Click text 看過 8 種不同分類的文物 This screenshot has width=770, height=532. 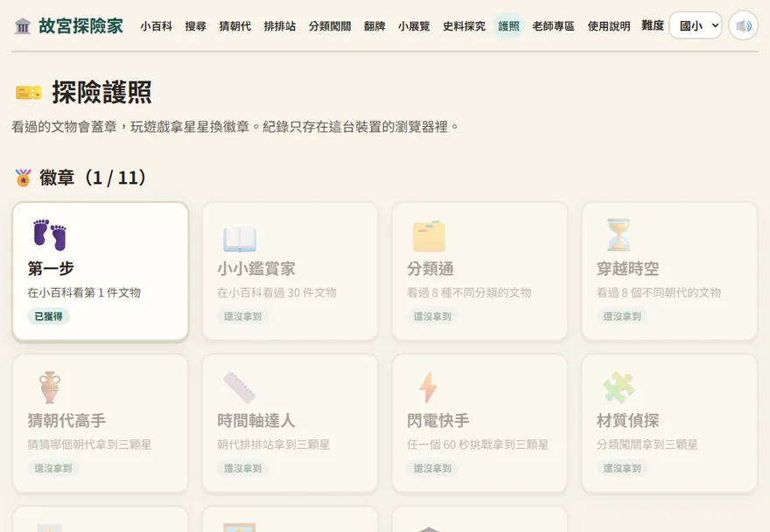(469, 293)
